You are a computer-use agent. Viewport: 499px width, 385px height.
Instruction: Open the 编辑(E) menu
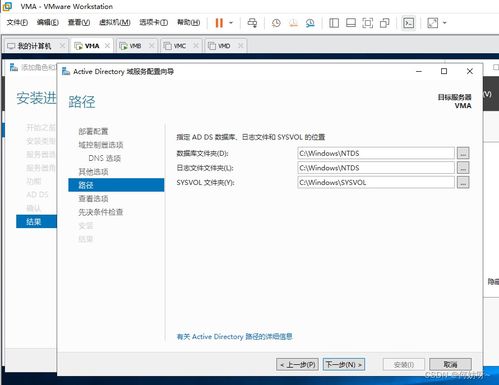pyautogui.click(x=48, y=23)
